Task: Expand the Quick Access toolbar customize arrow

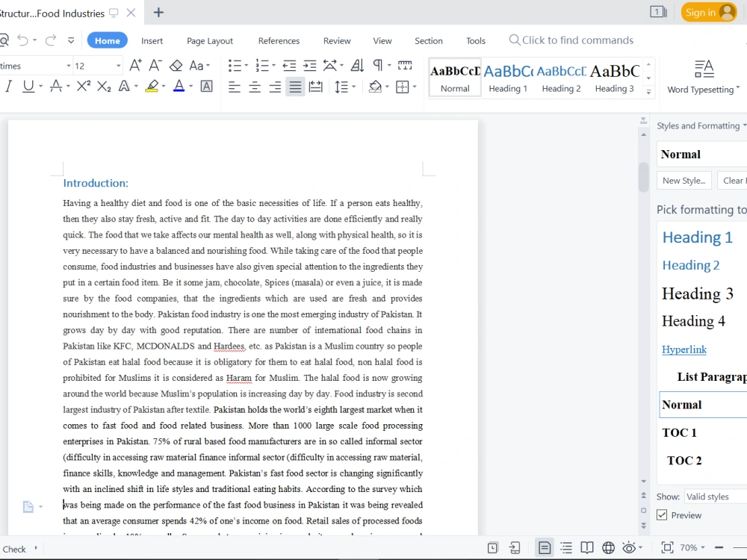Action: pos(71,40)
